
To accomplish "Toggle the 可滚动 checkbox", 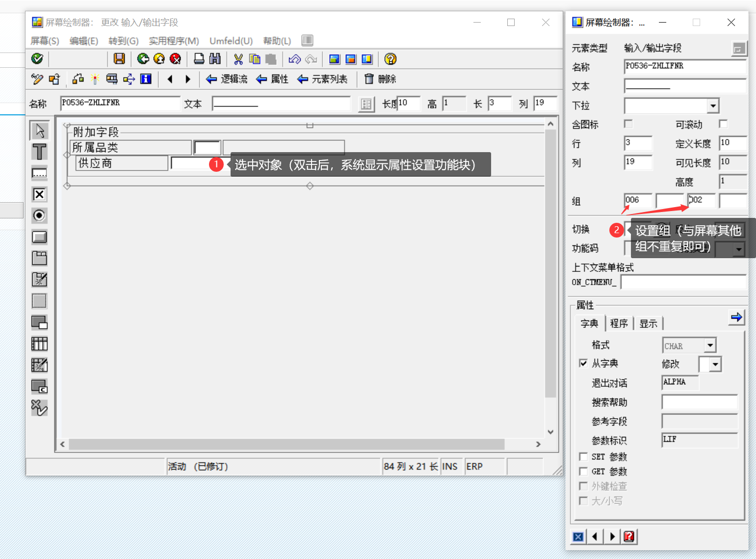I will coord(724,124).
